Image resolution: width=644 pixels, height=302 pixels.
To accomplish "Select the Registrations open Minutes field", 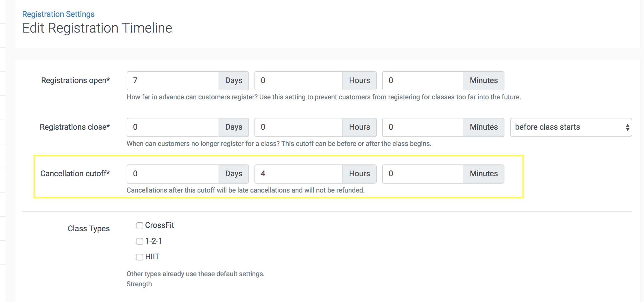I will 423,81.
